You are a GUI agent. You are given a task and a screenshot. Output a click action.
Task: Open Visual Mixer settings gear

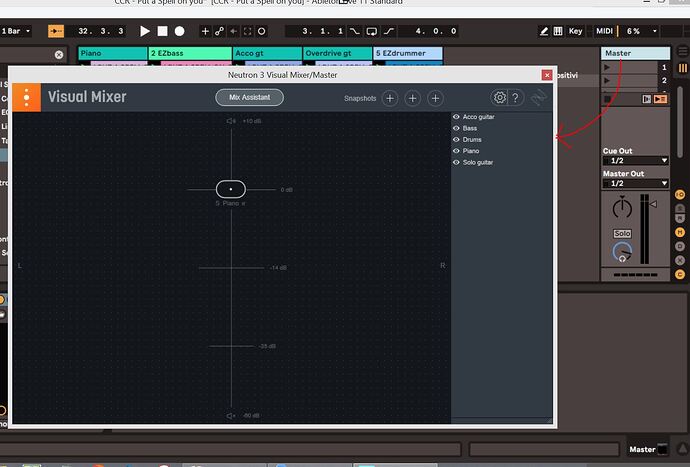[x=499, y=97]
